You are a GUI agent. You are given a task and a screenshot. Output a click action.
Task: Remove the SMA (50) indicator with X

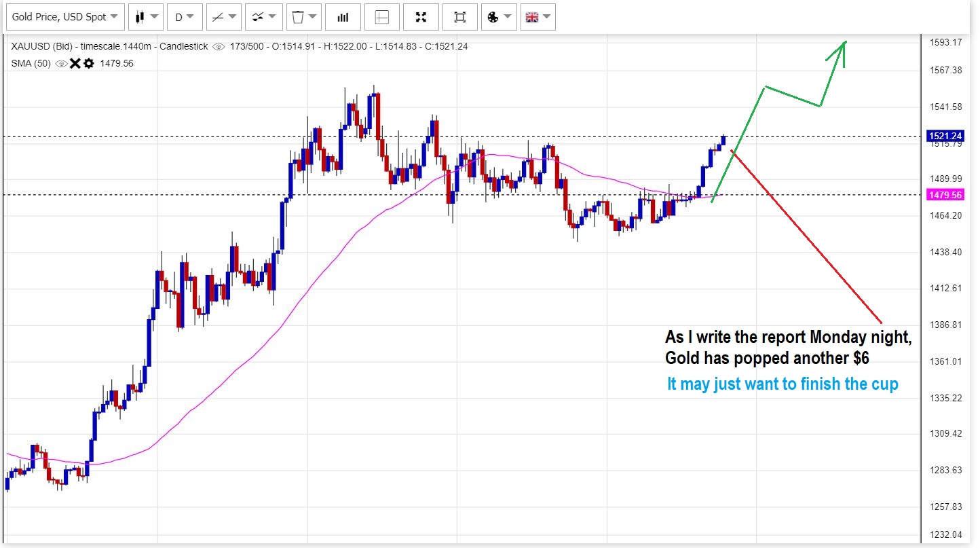pos(75,63)
